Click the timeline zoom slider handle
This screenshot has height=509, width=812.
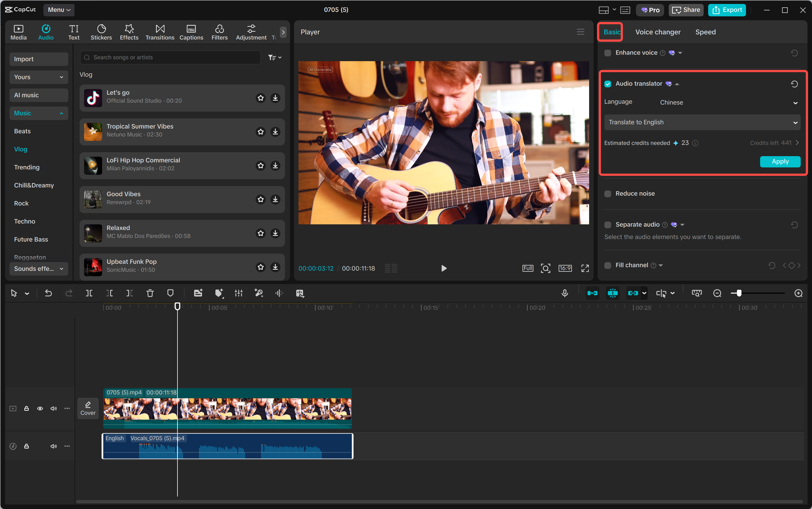pyautogui.click(x=739, y=293)
